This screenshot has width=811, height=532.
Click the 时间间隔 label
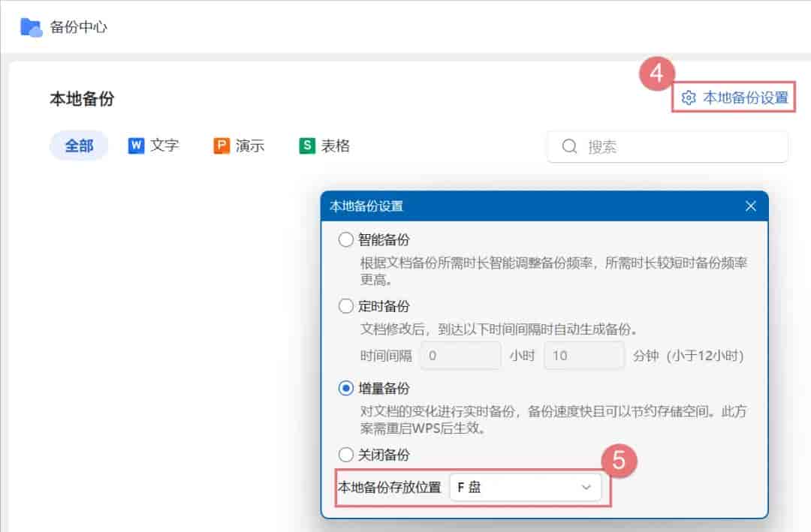click(386, 356)
